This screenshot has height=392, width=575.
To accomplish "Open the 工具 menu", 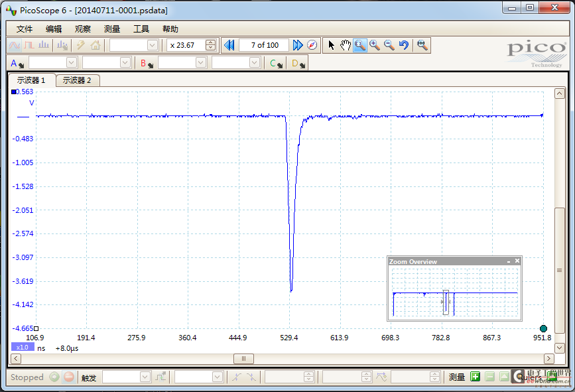I will pos(141,29).
